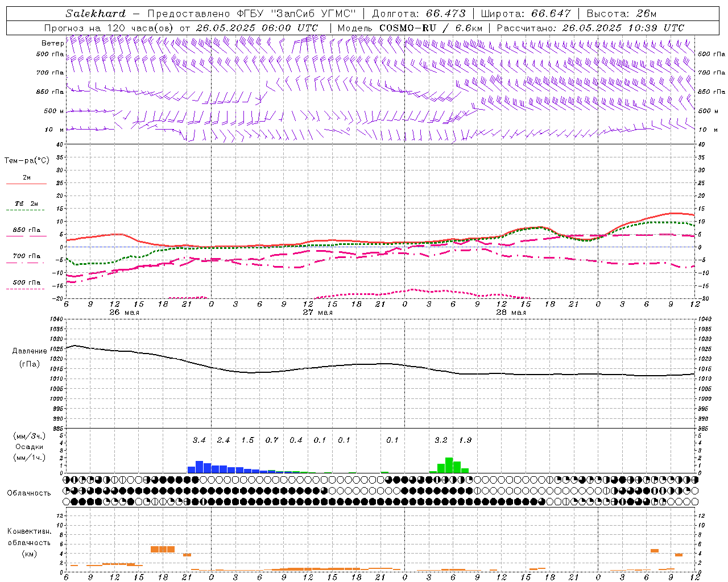Select the "Долгота: 66.473" header text
Image resolution: width=728 pixels, height=582 pixels.
coord(419,14)
